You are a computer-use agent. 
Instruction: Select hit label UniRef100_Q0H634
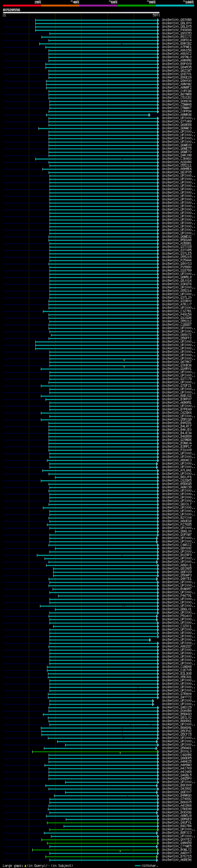tap(177, 101)
